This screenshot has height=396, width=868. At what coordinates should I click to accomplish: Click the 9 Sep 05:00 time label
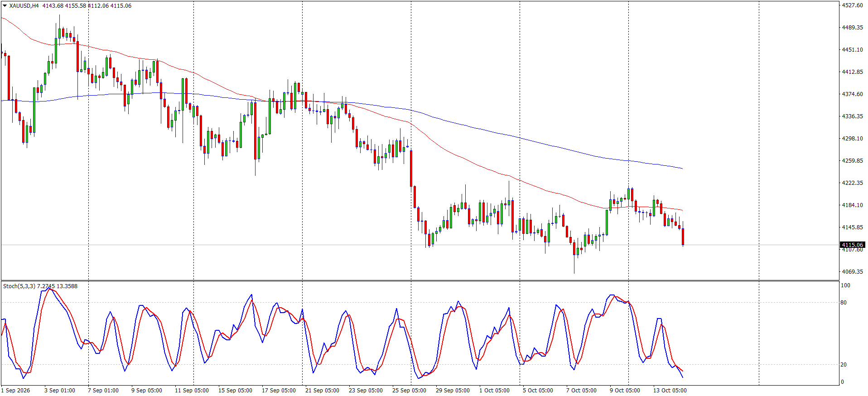147,391
